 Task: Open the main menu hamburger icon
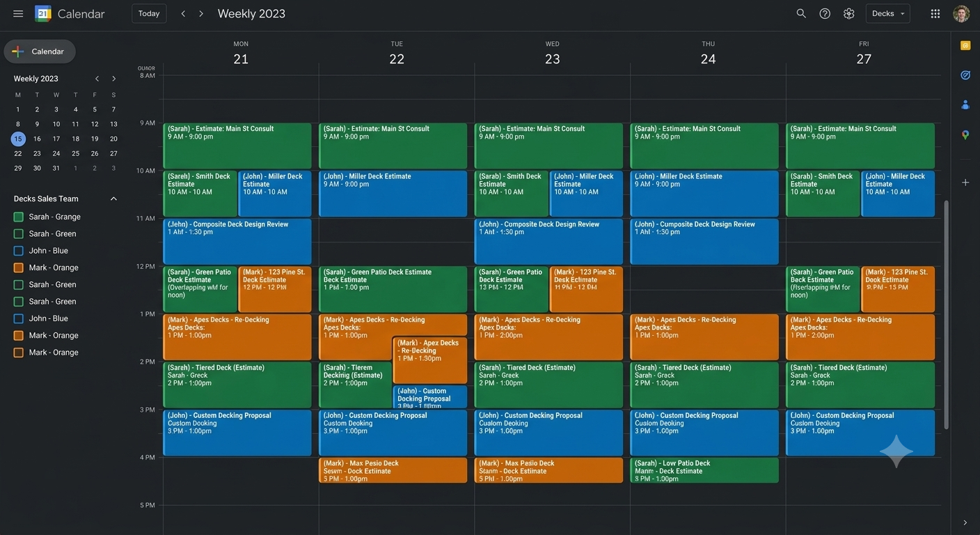pyautogui.click(x=18, y=14)
